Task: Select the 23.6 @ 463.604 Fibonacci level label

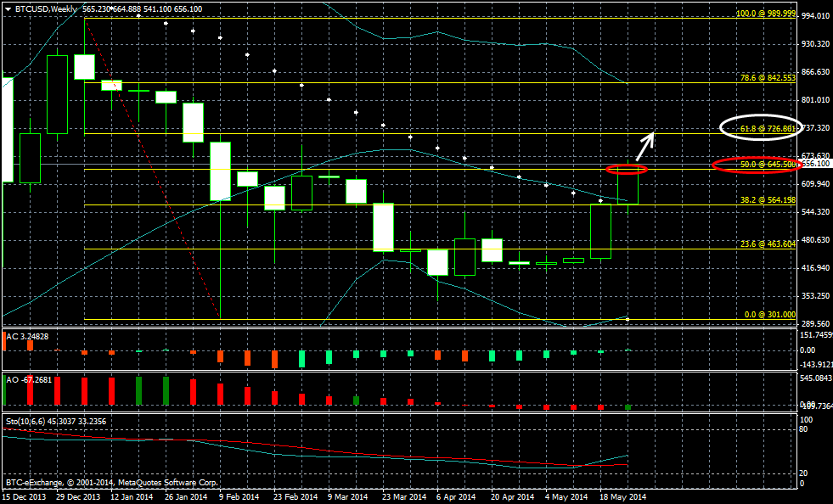Action: point(765,244)
